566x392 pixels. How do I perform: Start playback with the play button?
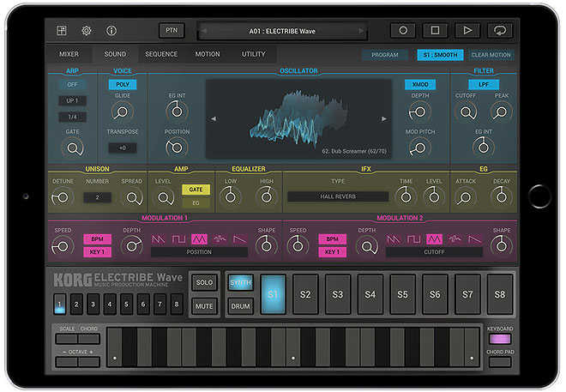(467, 31)
